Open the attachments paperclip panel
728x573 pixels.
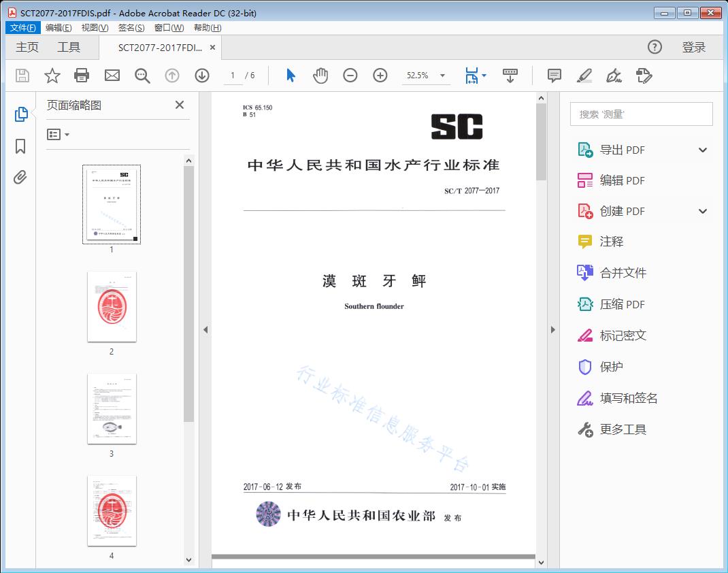[20, 177]
